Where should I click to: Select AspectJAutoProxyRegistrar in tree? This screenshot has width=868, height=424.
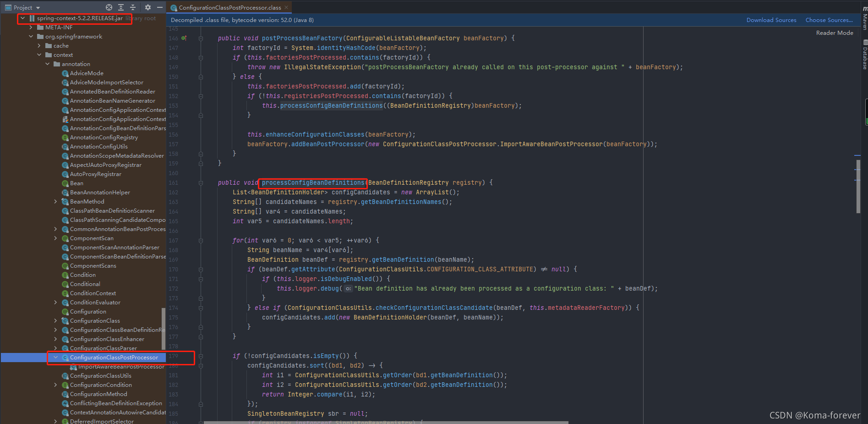tap(105, 165)
